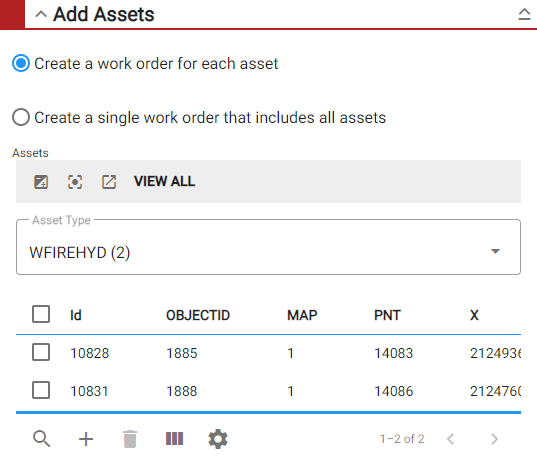Click the zoom to assets target icon
The image size is (537, 472).
(75, 182)
